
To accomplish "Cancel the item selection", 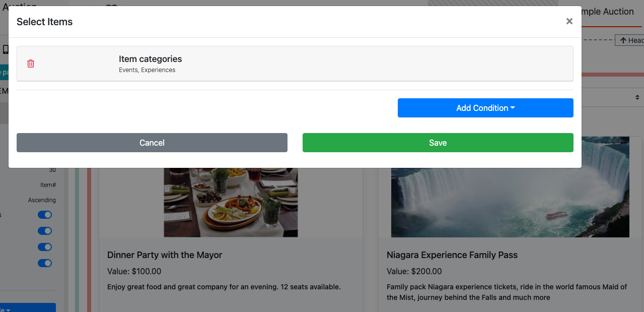I will click(x=152, y=143).
